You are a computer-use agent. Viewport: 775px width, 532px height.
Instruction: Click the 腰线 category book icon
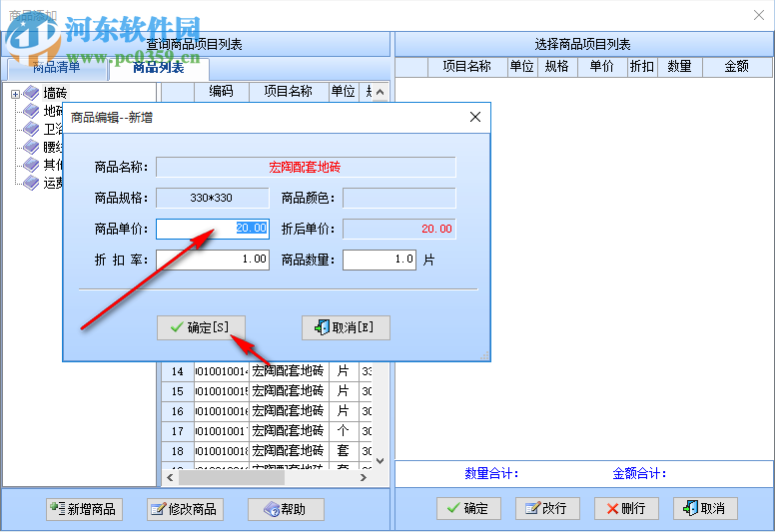(31, 147)
